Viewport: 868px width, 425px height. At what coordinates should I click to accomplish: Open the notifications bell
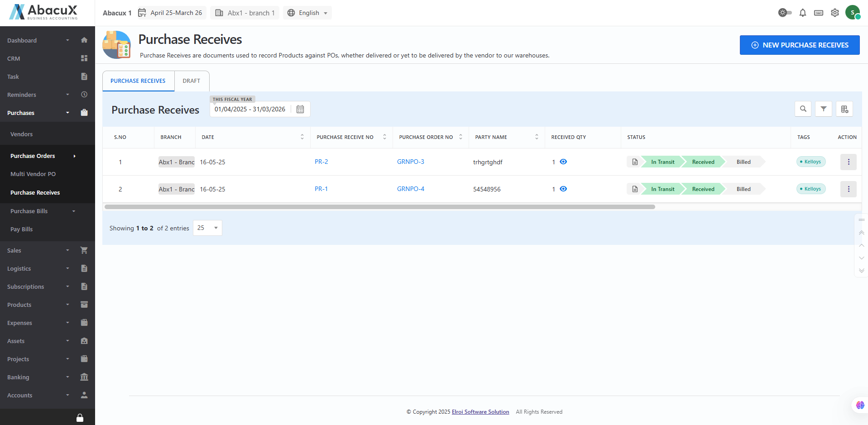[x=802, y=13]
